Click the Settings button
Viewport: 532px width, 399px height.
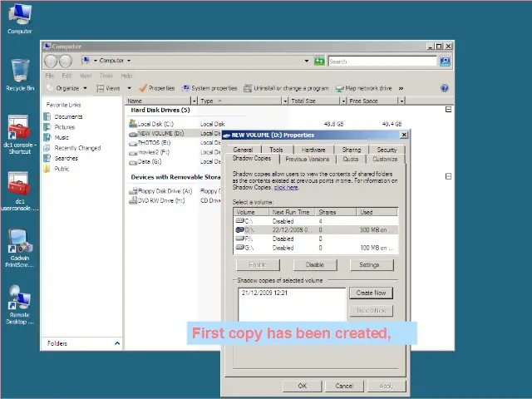372,264
